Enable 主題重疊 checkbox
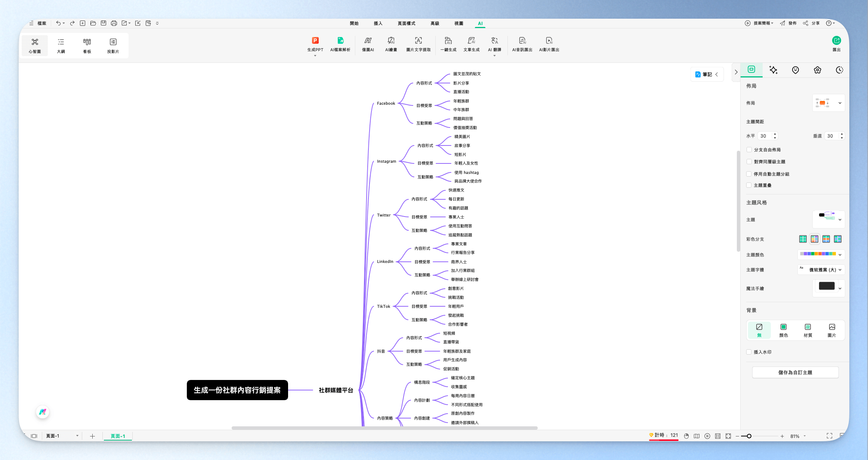Screen dimensions: 868x460 [749, 185]
